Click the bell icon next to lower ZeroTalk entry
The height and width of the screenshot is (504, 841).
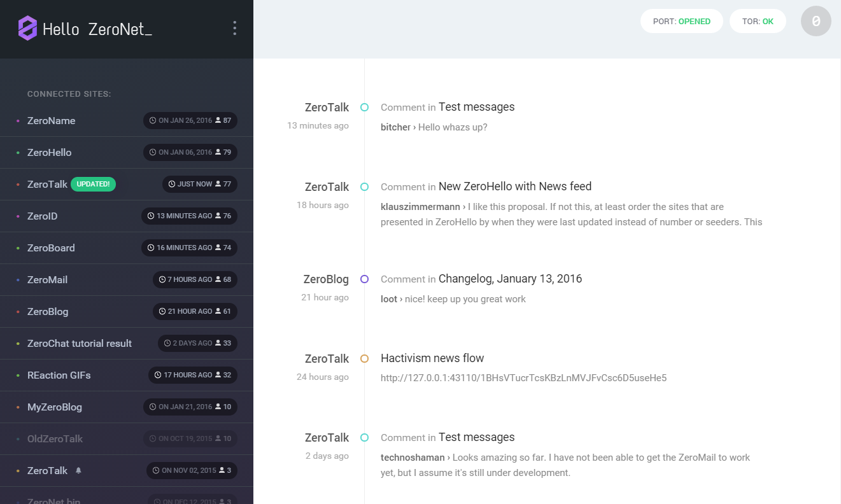[x=78, y=470]
